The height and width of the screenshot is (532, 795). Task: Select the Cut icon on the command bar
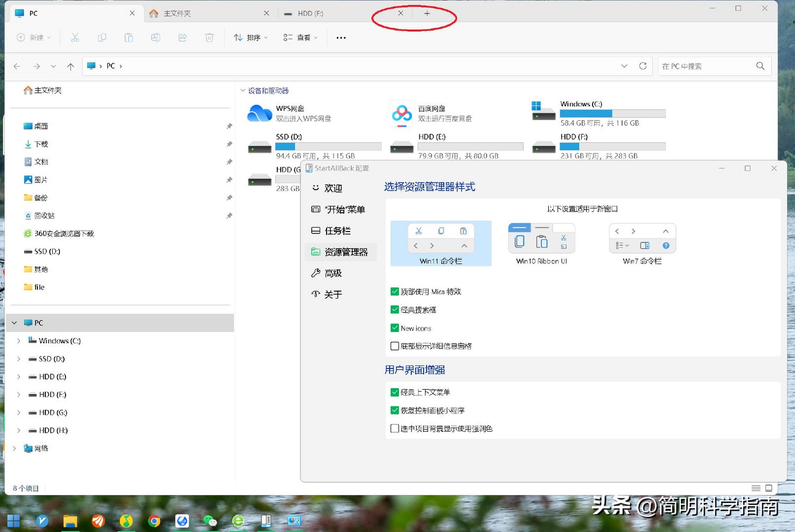click(x=75, y=37)
